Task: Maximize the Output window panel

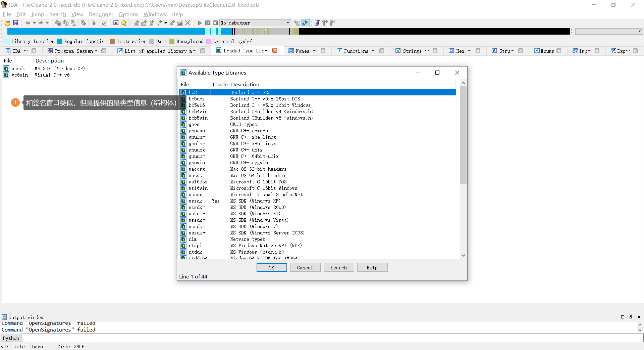Action: coord(623,317)
